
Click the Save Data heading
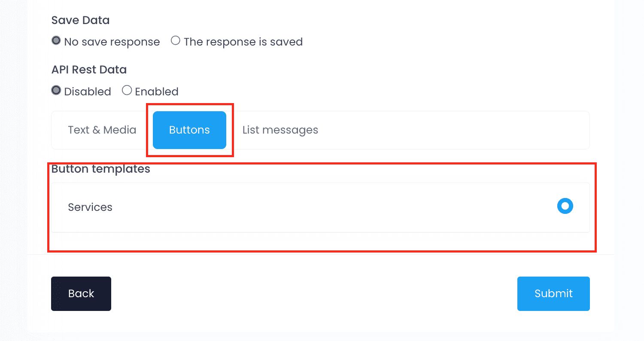80,20
